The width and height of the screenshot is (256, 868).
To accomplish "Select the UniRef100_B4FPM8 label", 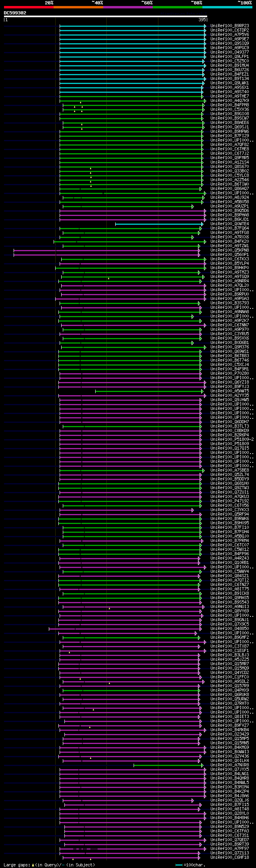I will click(x=230, y=105).
